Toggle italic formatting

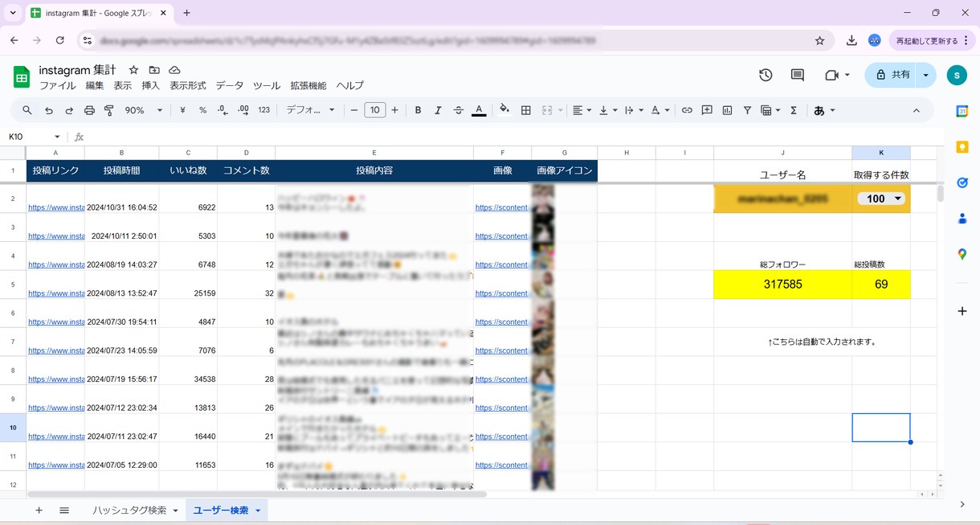point(438,110)
